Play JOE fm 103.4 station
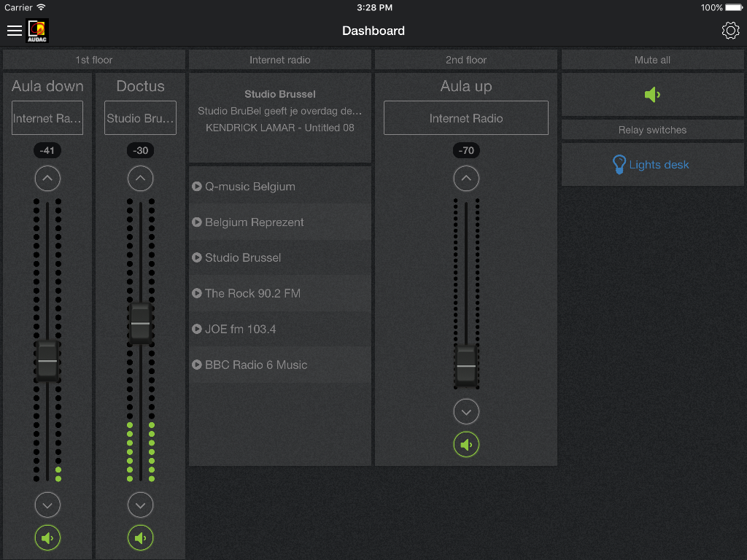Viewport: 747px width, 560px height. (x=280, y=329)
